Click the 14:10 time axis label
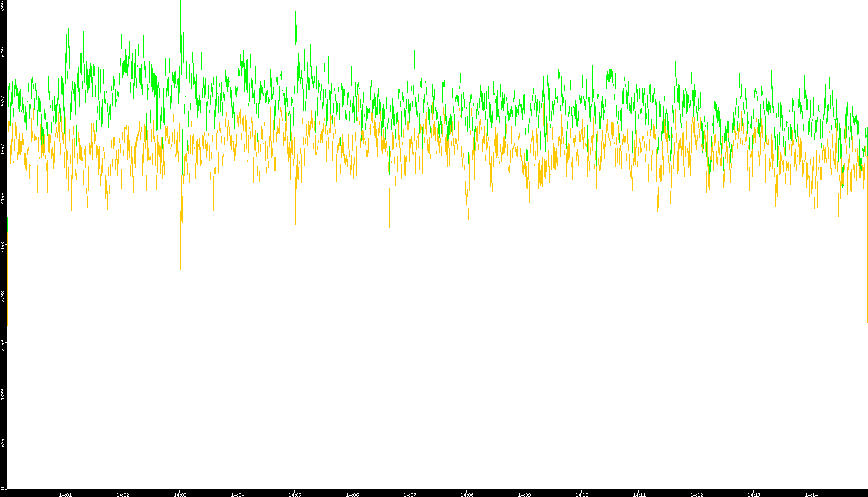Screen dimensions: 868x497 click(x=582, y=495)
